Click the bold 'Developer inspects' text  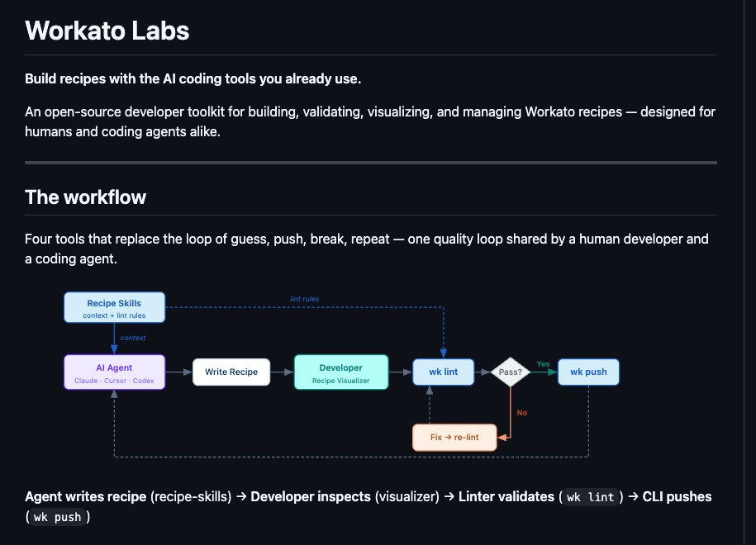pos(311,497)
